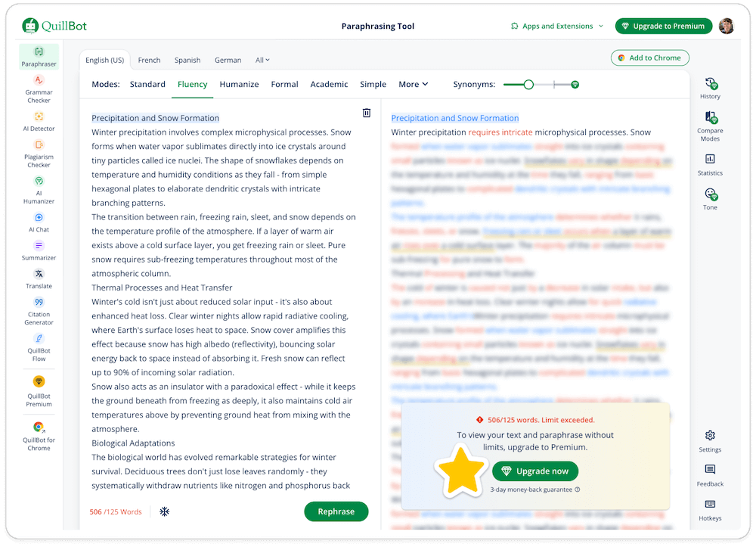
Task: Open the Settings gear panel
Action: pos(710,441)
